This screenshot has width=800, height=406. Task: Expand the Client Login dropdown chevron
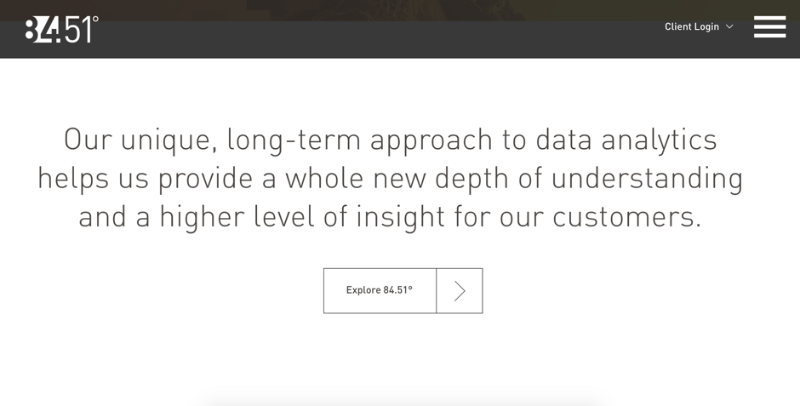coord(730,27)
